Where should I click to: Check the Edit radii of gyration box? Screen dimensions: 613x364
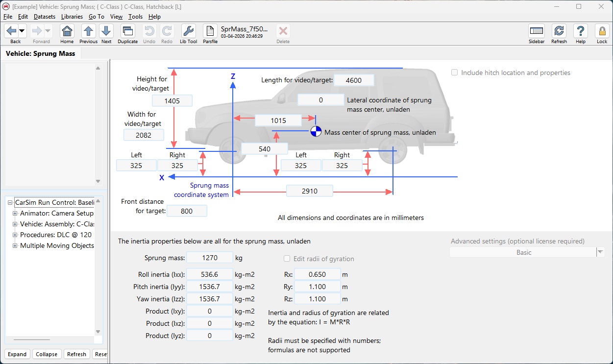(x=287, y=259)
